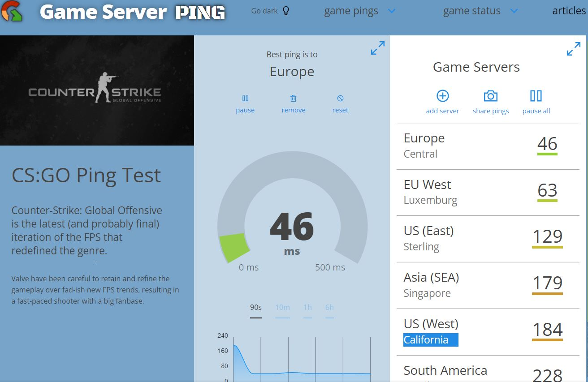Click the 184 ping value for US West
This screenshot has height=382, width=588.
tap(547, 330)
